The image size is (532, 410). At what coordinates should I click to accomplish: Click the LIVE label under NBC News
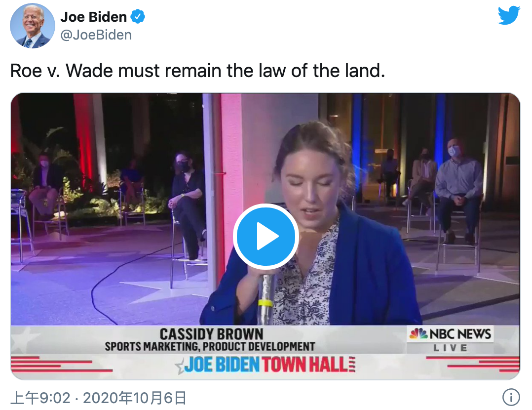click(450, 348)
